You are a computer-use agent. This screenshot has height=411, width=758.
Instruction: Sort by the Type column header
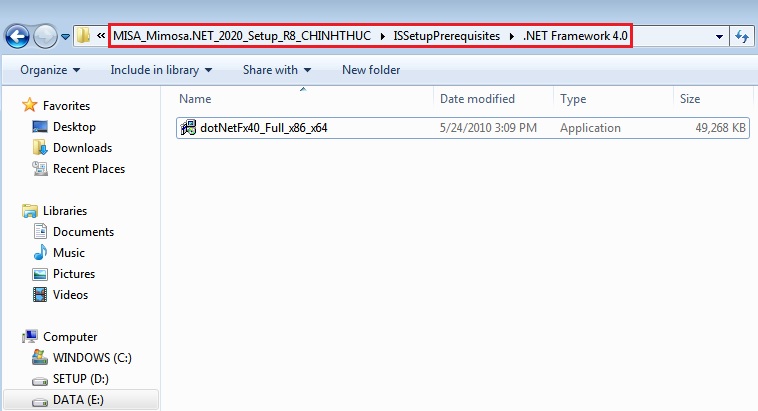[x=573, y=99]
